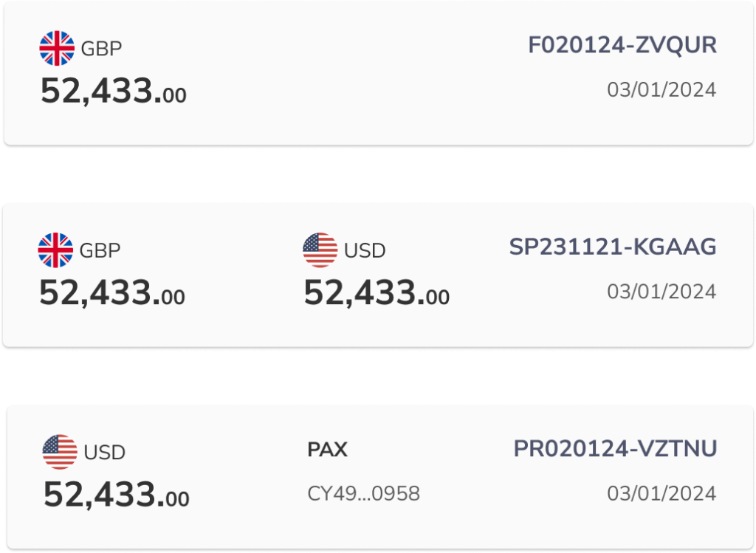Click the US flag in the SP231121-KGAAG card
Screen dimensions: 756x553
[x=320, y=250]
